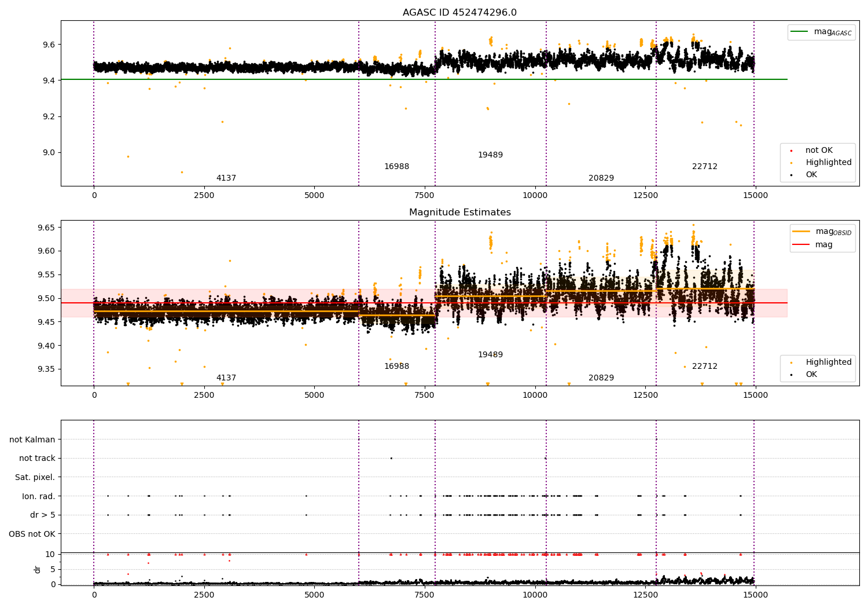
Task: Click obsid label 19489 in the Magnitude Estimates plot
Action: [x=490, y=355]
